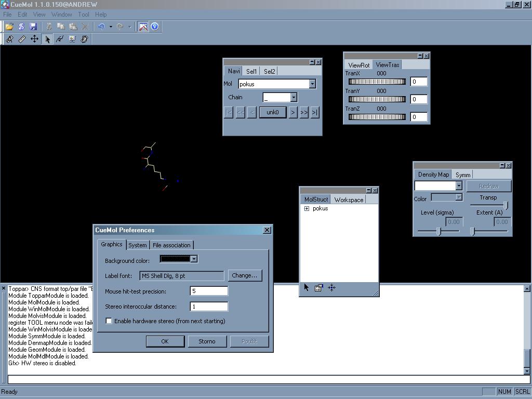The height and width of the screenshot is (399, 532).
Task: Switch to the Symm tab
Action: click(x=463, y=175)
